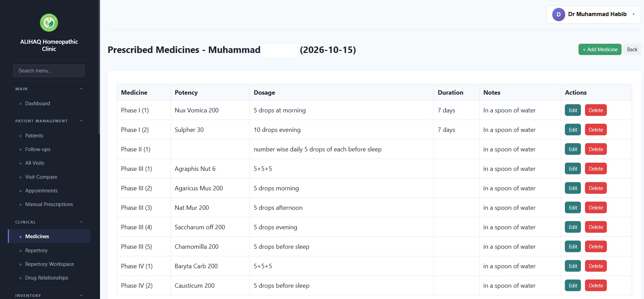Edit the Phase II (1) row
Viewport: 644px width, 299px height.
pos(573,149)
